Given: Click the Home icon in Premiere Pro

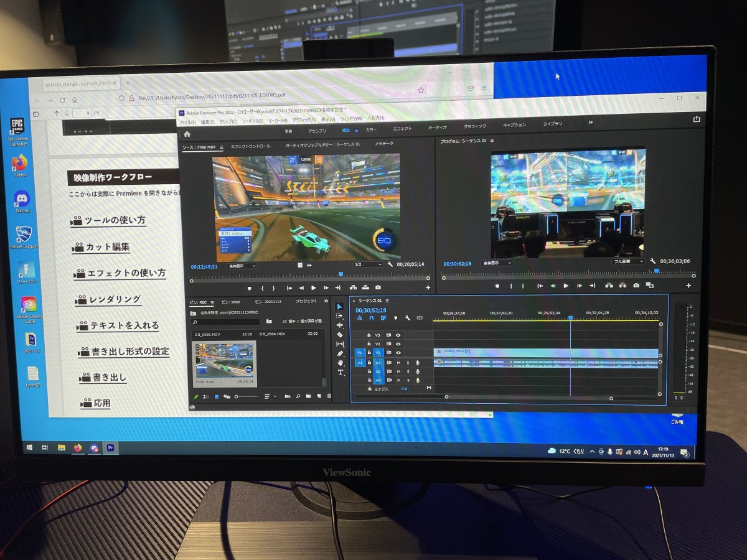Looking at the screenshot, I should 187,134.
